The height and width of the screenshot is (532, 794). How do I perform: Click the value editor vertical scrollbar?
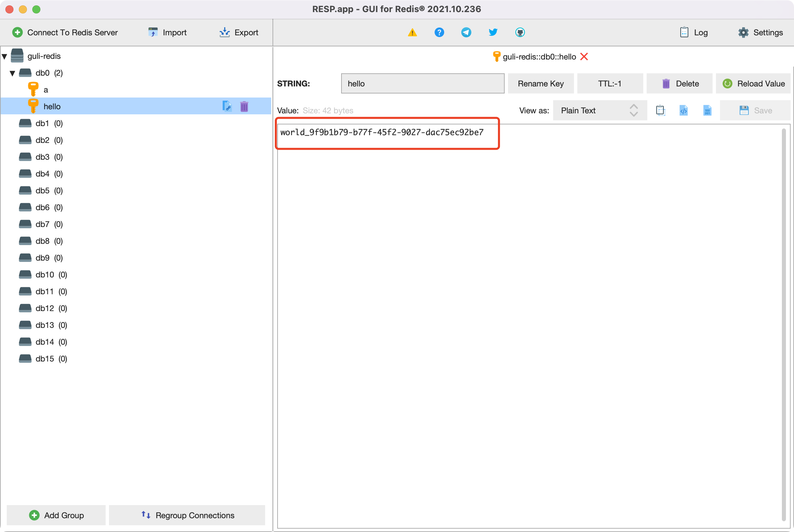784,324
